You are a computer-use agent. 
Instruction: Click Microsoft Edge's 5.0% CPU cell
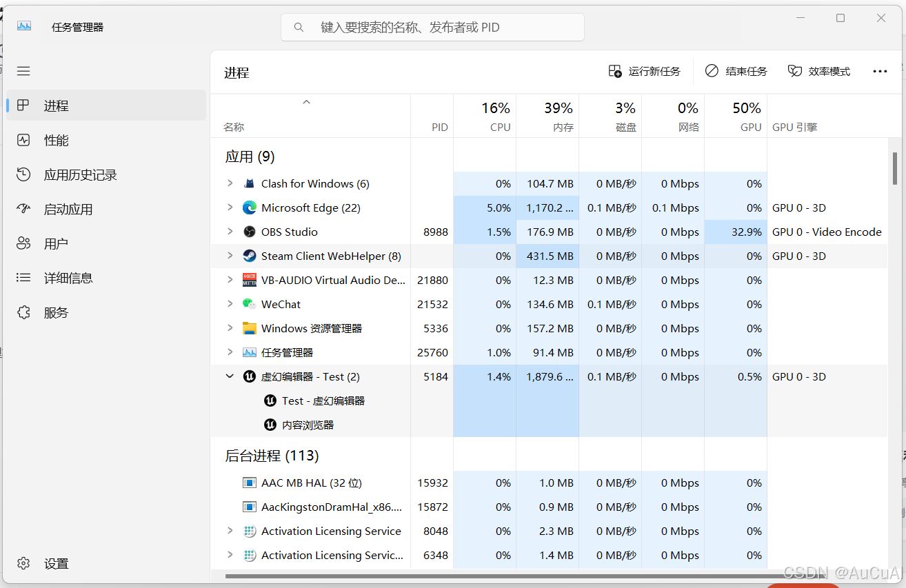(485, 207)
